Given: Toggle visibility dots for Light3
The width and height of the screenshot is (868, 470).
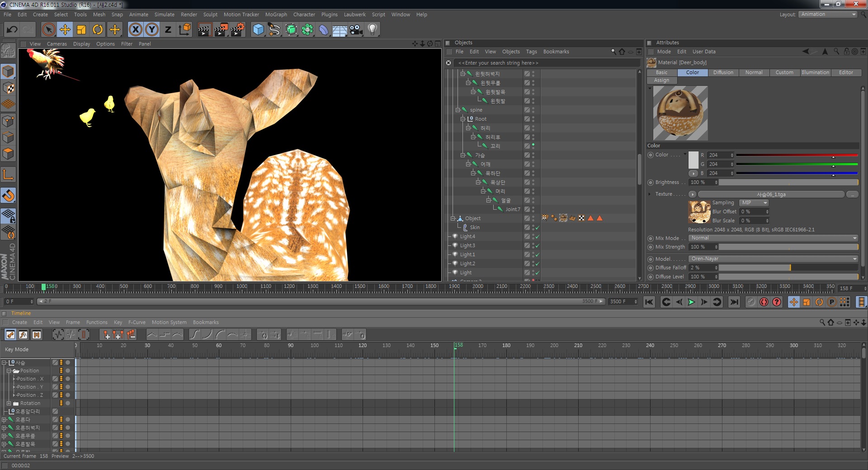Looking at the screenshot, I should 533,246.
